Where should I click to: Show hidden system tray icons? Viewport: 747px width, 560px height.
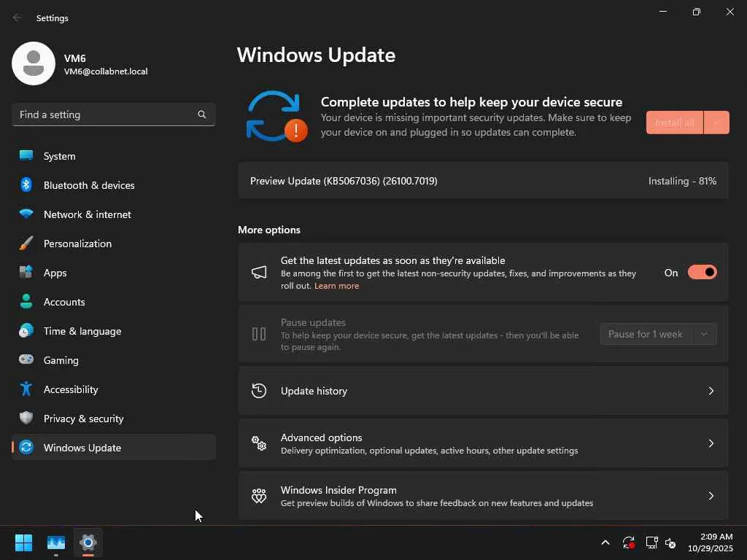point(605,542)
